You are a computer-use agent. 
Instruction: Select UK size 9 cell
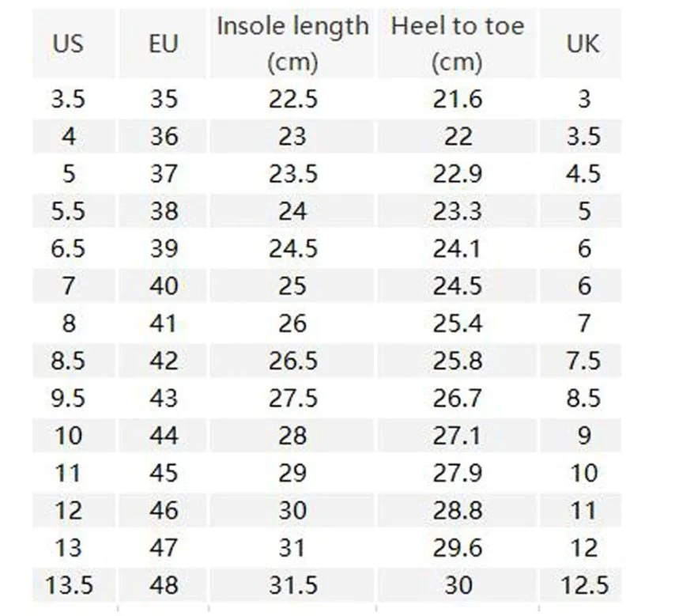point(583,436)
